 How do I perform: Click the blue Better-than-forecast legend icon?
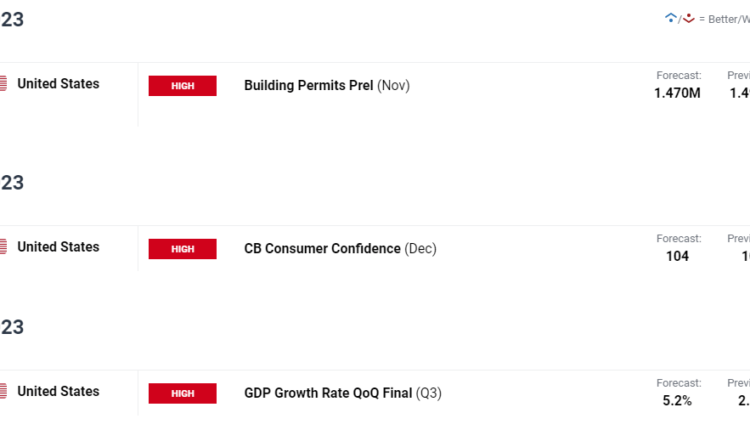pyautogui.click(x=671, y=18)
